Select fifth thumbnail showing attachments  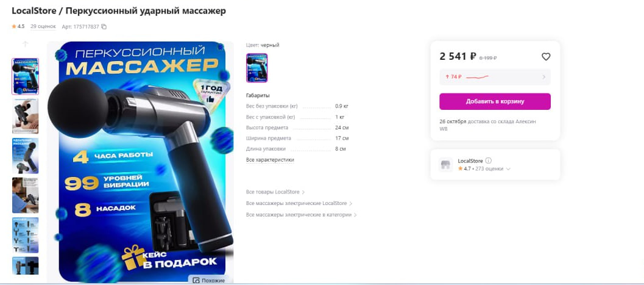coord(26,235)
